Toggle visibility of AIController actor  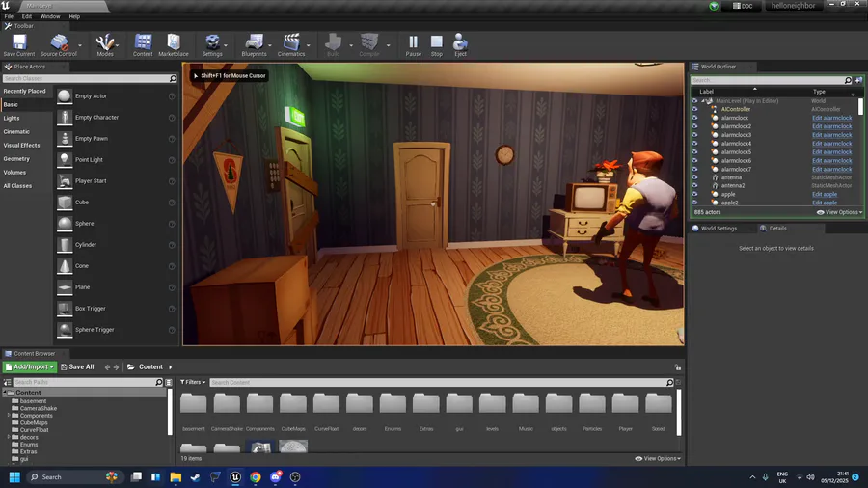tap(694, 110)
